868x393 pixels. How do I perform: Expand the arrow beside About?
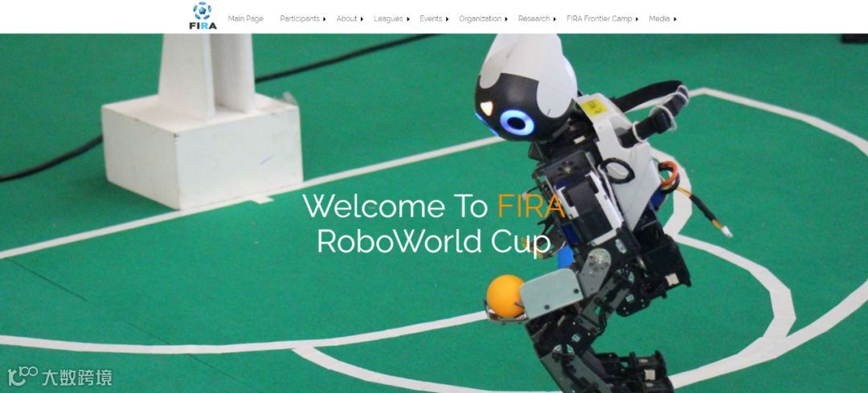pyautogui.click(x=362, y=19)
